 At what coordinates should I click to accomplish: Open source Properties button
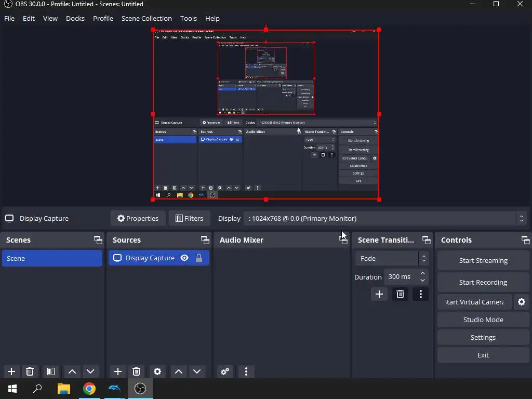138,219
